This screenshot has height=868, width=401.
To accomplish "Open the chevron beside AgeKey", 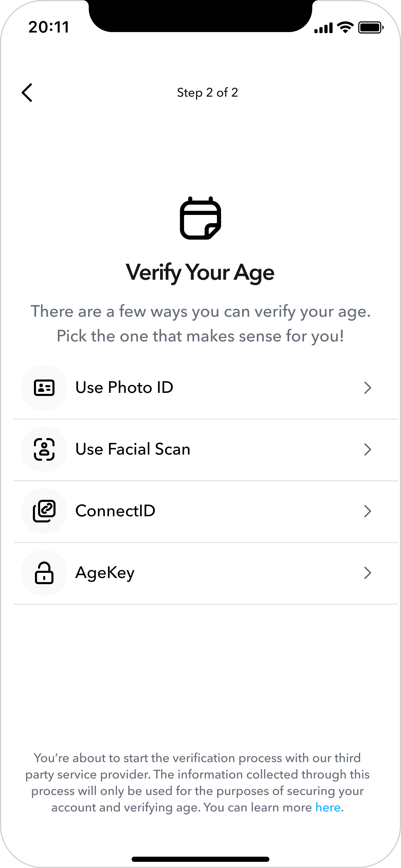I will point(367,573).
